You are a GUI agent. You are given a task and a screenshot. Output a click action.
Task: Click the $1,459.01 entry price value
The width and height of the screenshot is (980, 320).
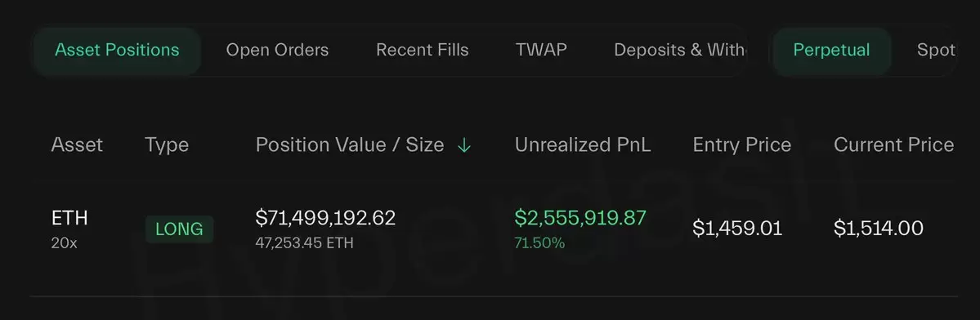point(737,229)
